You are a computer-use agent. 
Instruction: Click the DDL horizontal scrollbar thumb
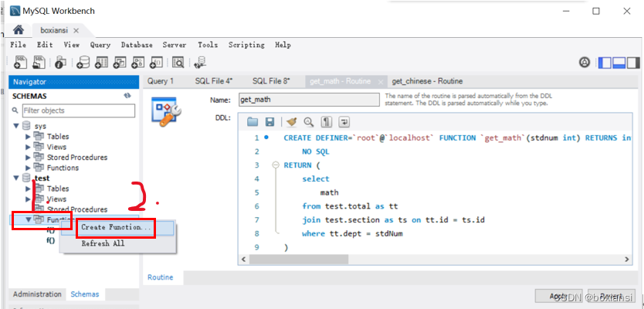299,260
